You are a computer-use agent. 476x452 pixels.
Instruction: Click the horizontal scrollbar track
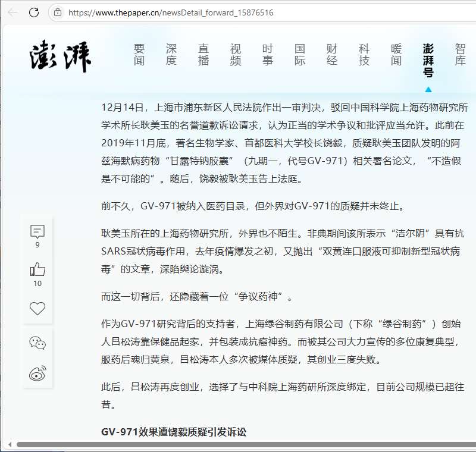pos(246,445)
